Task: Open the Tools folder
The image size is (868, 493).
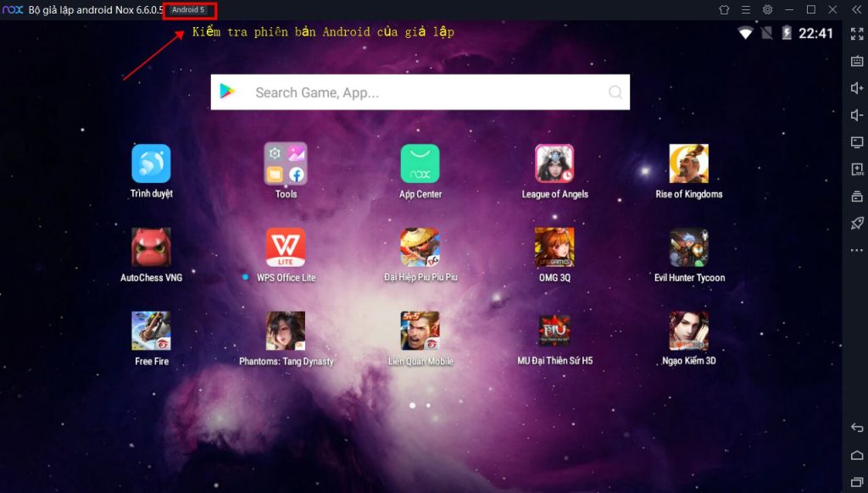Action: pyautogui.click(x=286, y=163)
